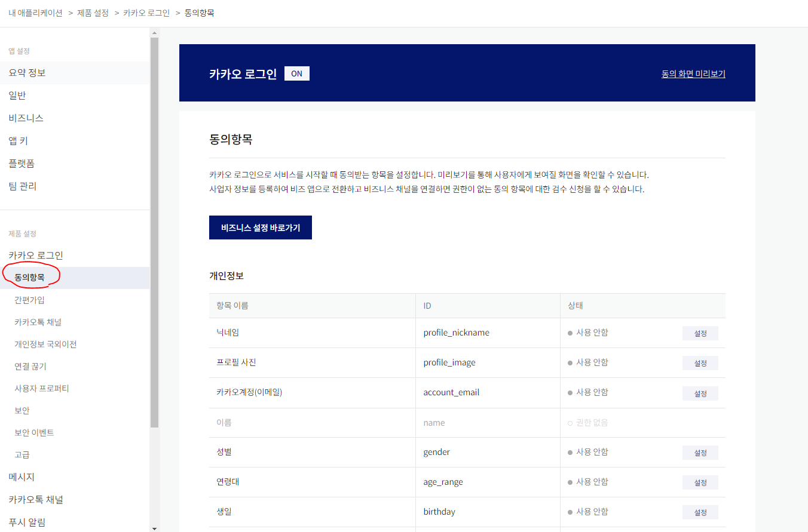
Task: Go to 연결 끊기 in the sidebar
Action: (x=75, y=366)
